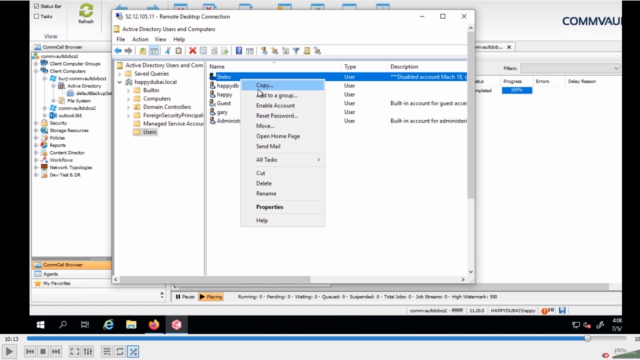This screenshot has height=360, width=640.
Task: Expand the Saved Queries node
Action: [120, 74]
